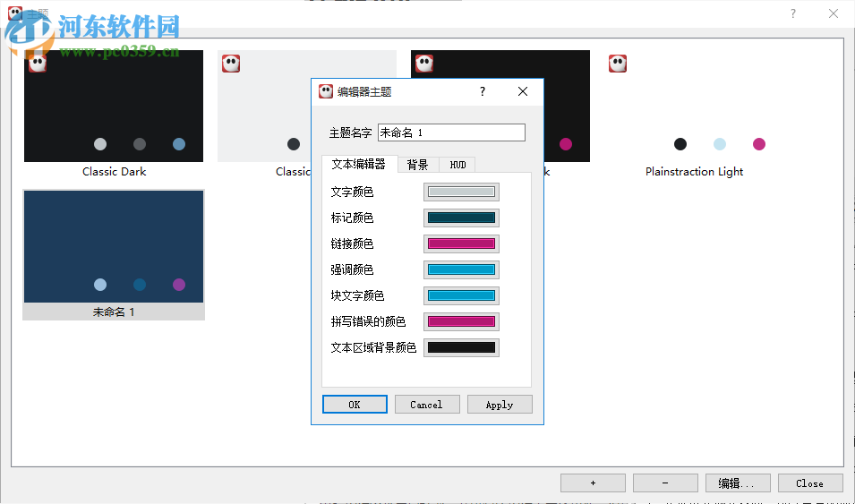855x504 pixels.
Task: Click the ghost icon in 编辑器主题 title bar
Action: click(x=326, y=91)
